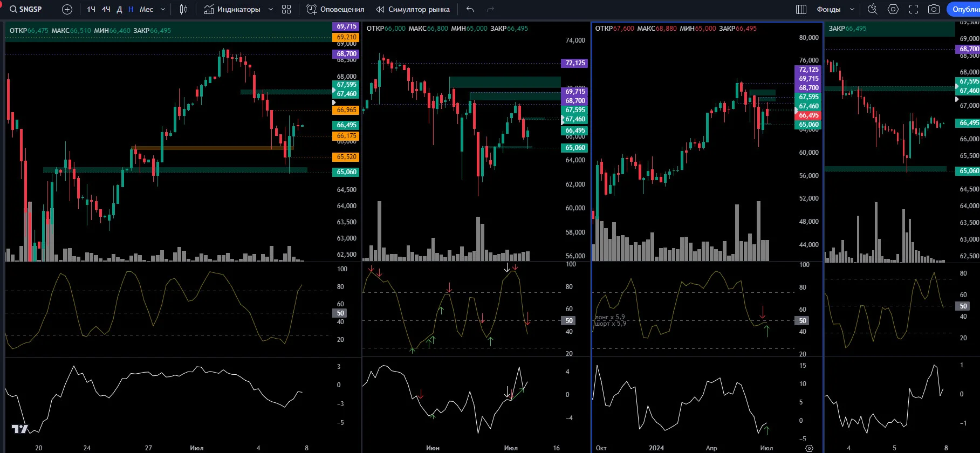980x453 pixels.
Task: Click the лонг x 5,9 annotation text
Action: click(x=610, y=317)
